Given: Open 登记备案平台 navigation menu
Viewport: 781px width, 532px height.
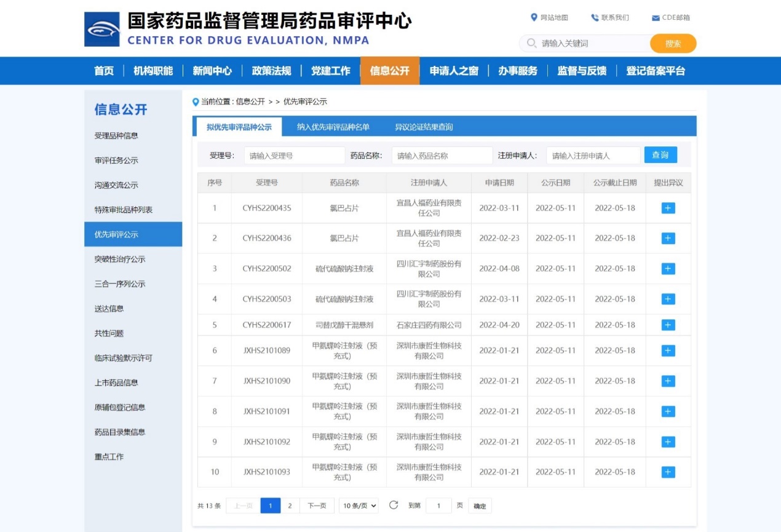Looking at the screenshot, I should click(656, 71).
